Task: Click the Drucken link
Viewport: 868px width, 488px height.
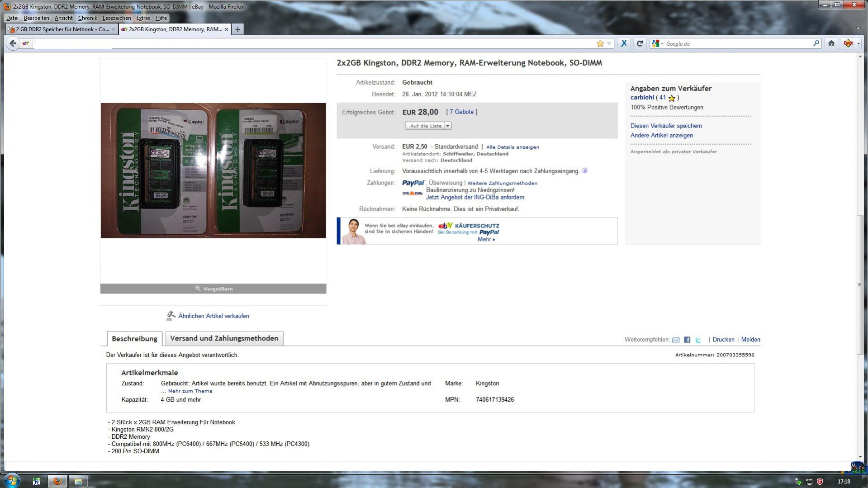Action: coord(723,340)
